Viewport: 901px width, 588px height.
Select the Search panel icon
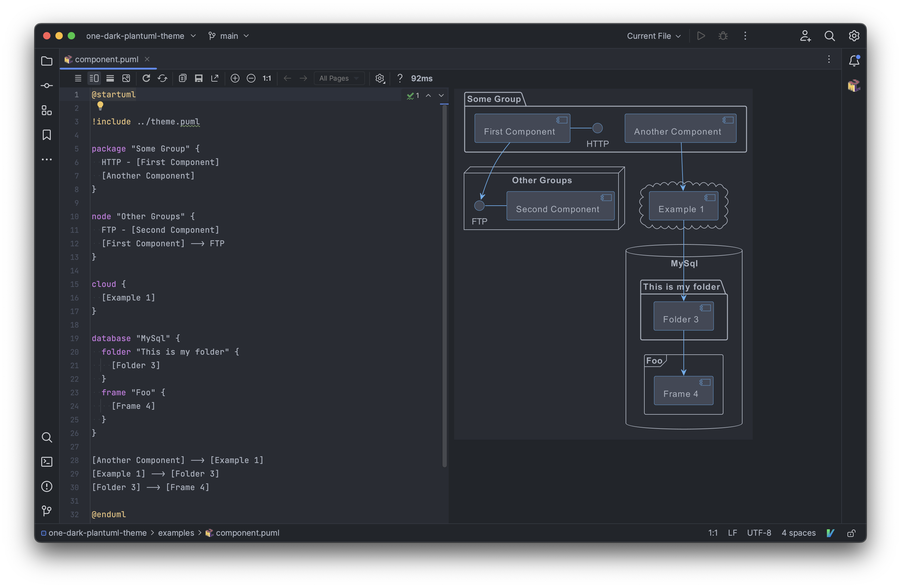pyautogui.click(x=47, y=437)
